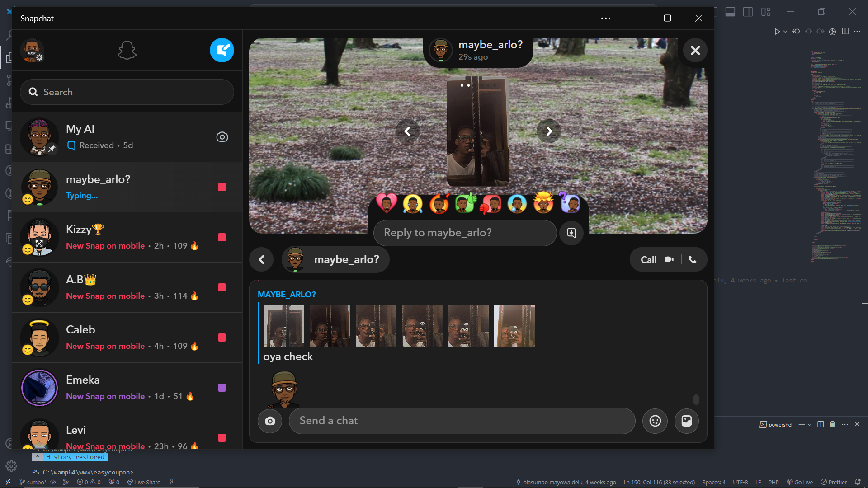868x488 pixels.
Task: Start a video call with maybe_arlo?
Action: [x=669, y=259]
